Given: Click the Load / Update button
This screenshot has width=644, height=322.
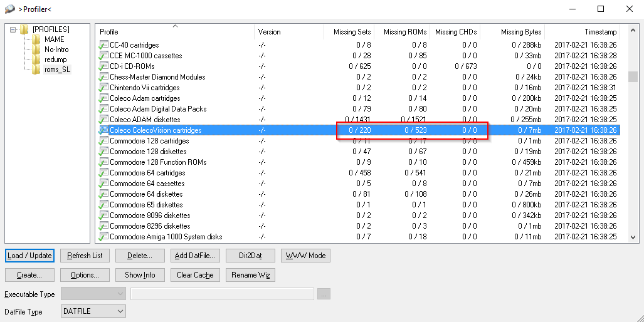Looking at the screenshot, I should click(29, 256).
